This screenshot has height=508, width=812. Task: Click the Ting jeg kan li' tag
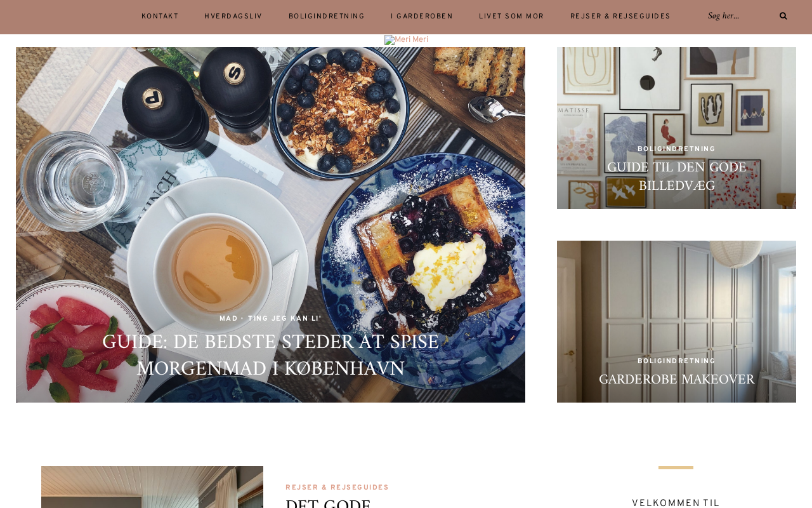pos(285,319)
